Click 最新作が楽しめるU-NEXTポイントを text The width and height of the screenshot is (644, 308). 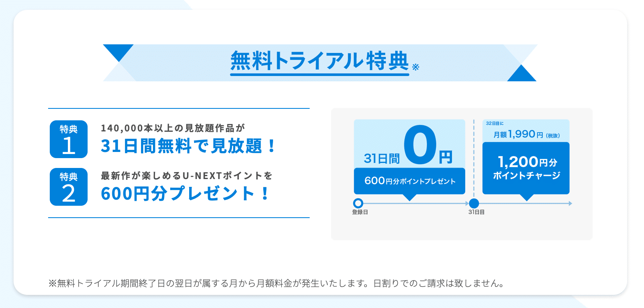(x=187, y=176)
